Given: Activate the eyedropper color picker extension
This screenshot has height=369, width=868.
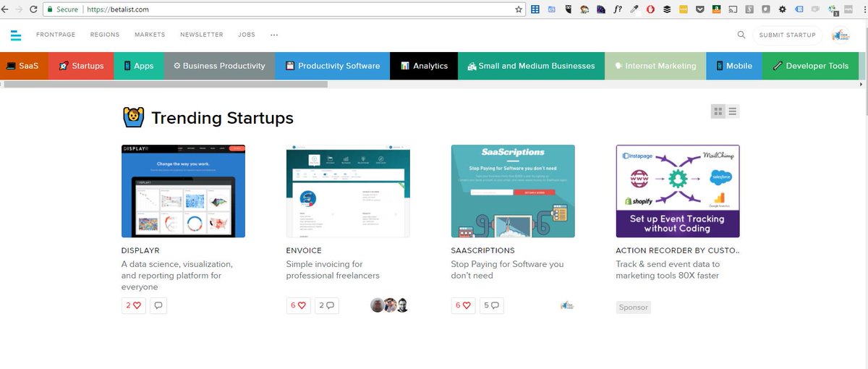Looking at the screenshot, I should click(x=634, y=9).
